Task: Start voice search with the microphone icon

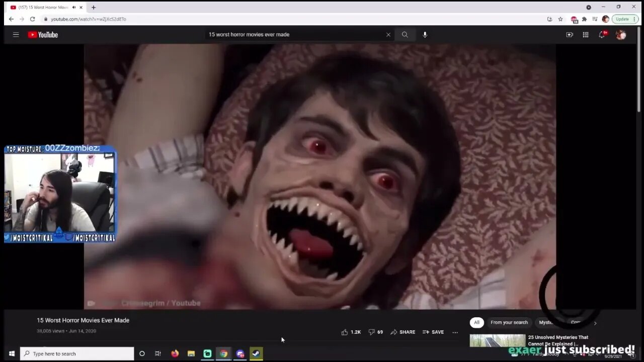Action: [425, 35]
